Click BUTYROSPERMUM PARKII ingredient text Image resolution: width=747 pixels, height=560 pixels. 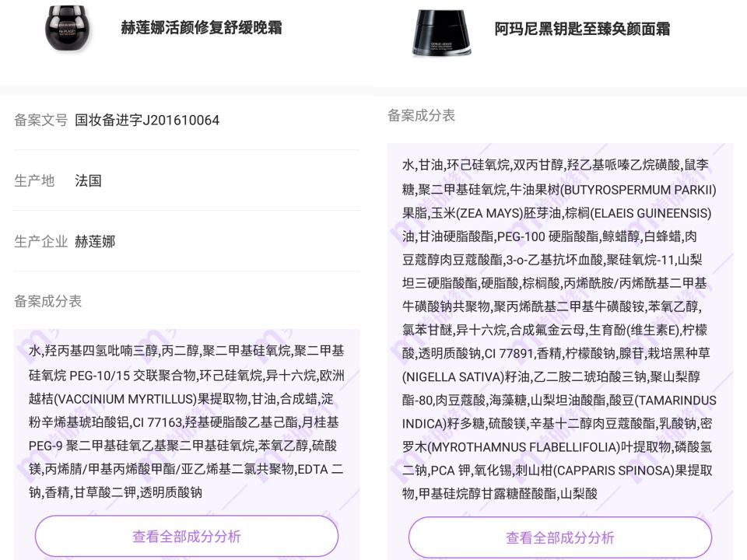tap(638, 190)
